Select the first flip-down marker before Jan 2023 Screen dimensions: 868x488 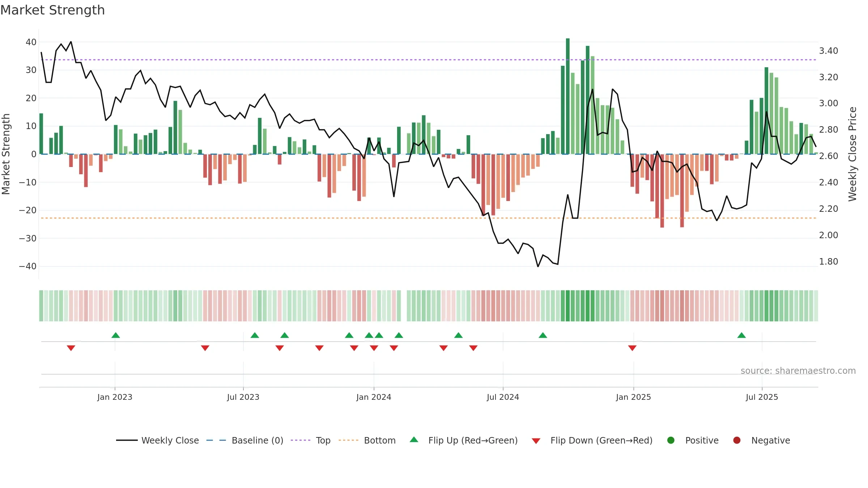(x=71, y=348)
